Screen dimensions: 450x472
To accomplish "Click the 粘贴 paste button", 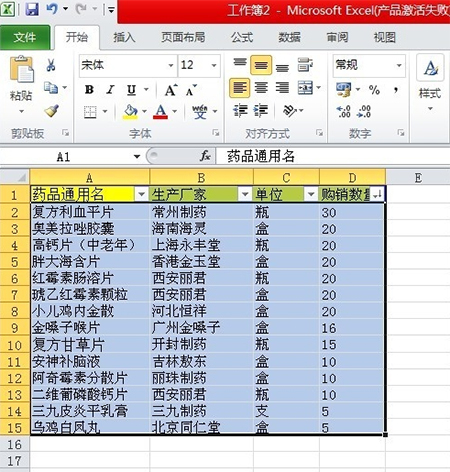I will click(x=21, y=84).
